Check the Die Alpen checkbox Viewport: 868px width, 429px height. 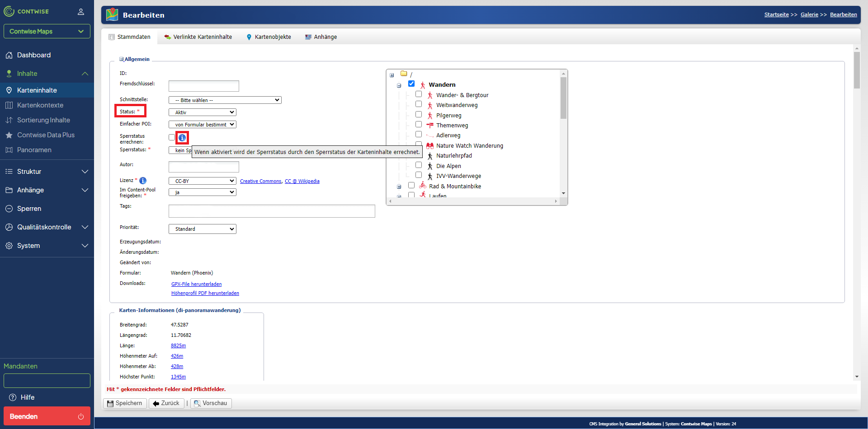pos(419,165)
